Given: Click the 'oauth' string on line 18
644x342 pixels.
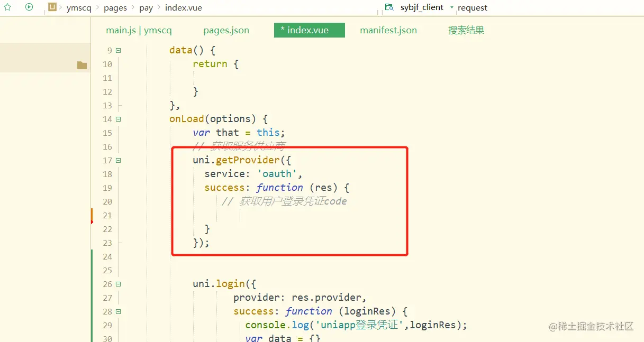Looking at the screenshot, I should coord(277,174).
